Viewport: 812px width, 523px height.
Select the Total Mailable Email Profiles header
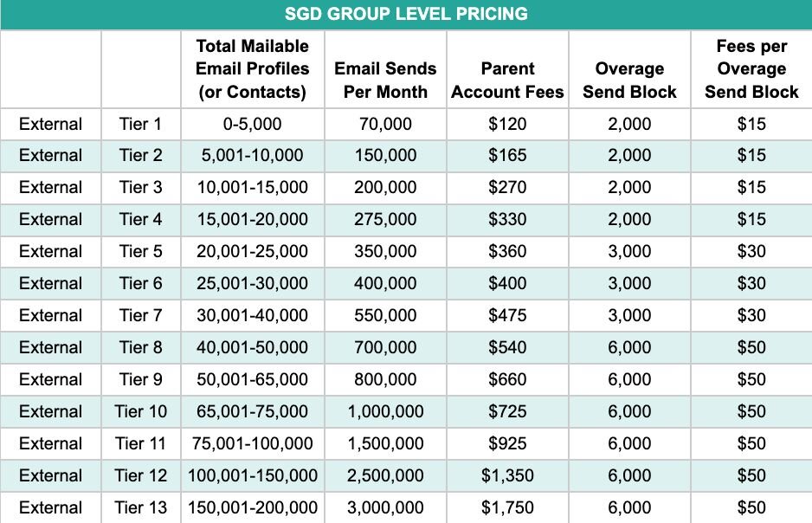pyautogui.click(x=253, y=69)
